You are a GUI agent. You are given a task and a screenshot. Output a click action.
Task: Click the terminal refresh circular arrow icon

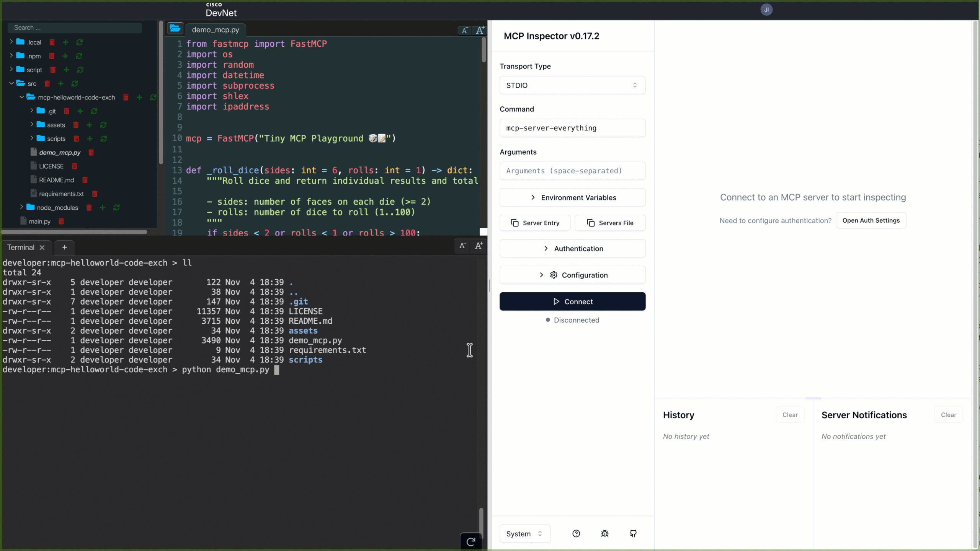[x=470, y=541]
